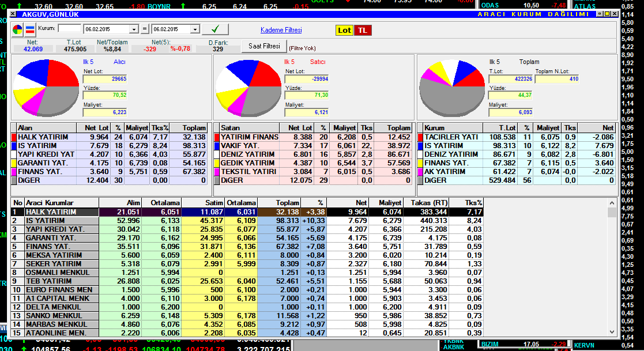644x351 pixels.
Task: Click the pie chart view icon
Action: pyautogui.click(x=18, y=29)
